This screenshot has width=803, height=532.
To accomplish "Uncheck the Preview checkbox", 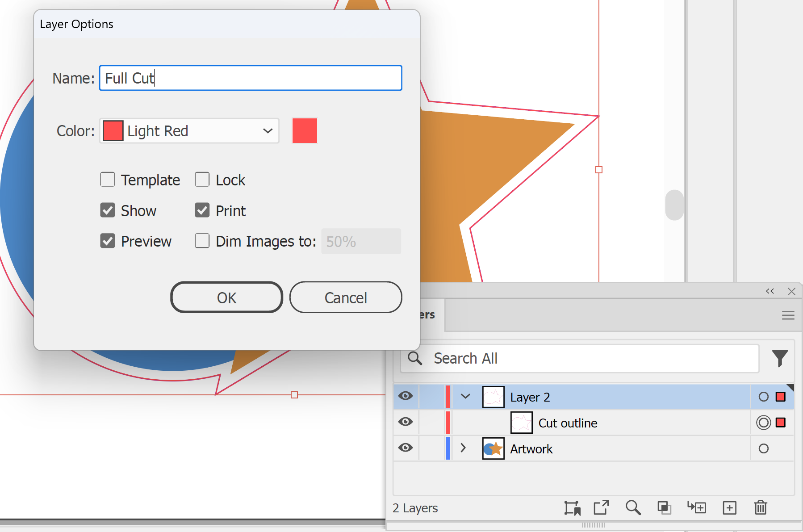I will [x=108, y=241].
